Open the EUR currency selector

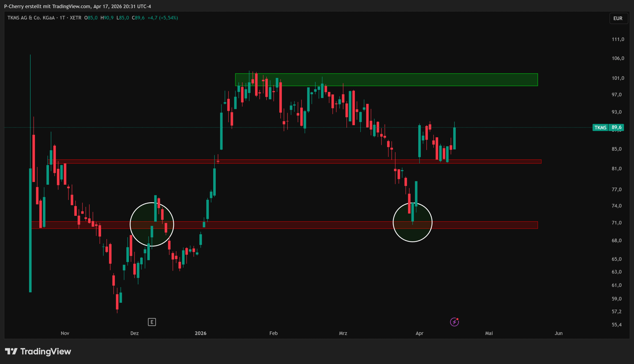pyautogui.click(x=618, y=19)
